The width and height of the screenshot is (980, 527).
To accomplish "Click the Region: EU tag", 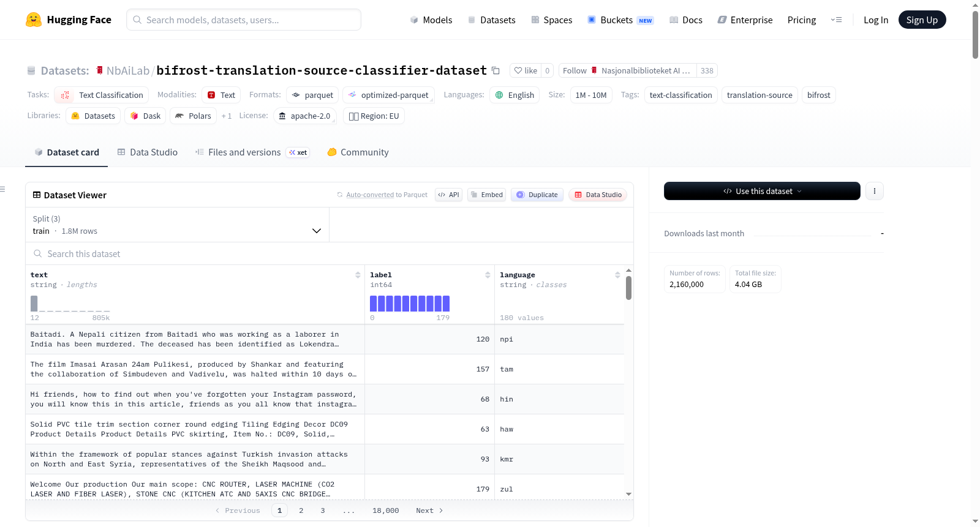I will coord(374,116).
